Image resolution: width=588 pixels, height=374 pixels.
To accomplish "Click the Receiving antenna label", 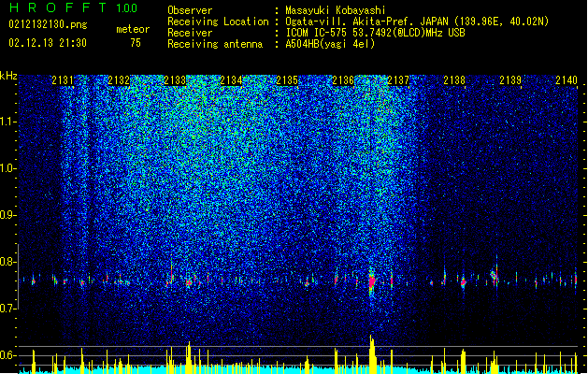I will pos(215,44).
